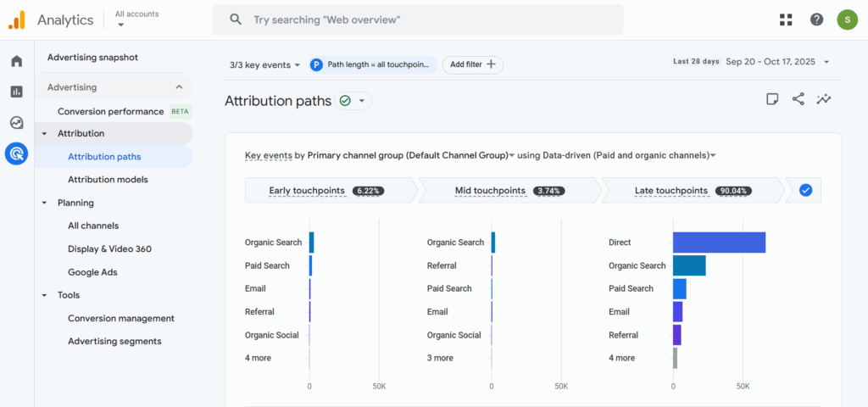Collapse the Advertising section chevron

pyautogui.click(x=179, y=87)
